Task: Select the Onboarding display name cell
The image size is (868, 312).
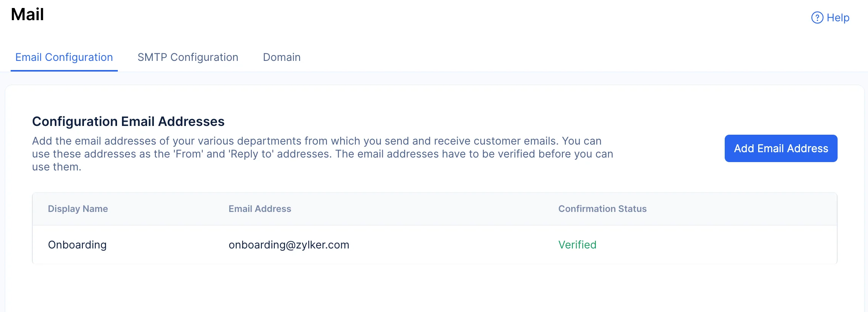Action: [x=77, y=245]
